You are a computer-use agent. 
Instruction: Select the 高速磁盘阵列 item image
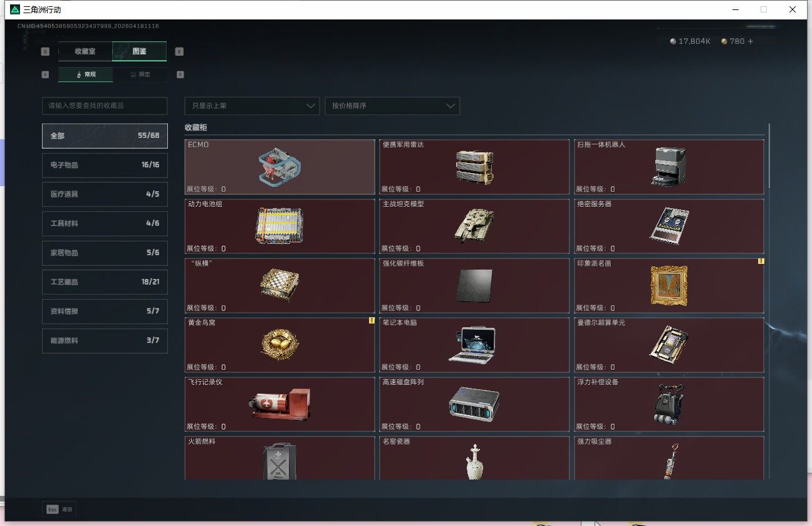pos(474,404)
